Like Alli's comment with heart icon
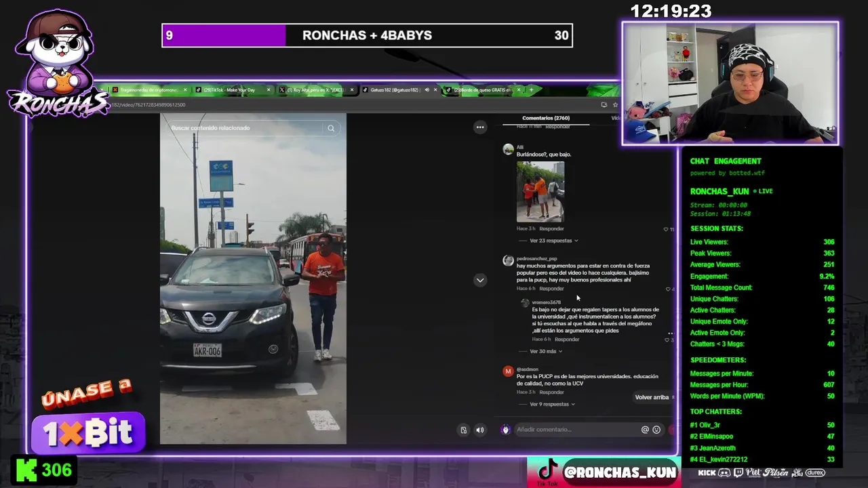Image resolution: width=868 pixels, height=488 pixels. (667, 229)
